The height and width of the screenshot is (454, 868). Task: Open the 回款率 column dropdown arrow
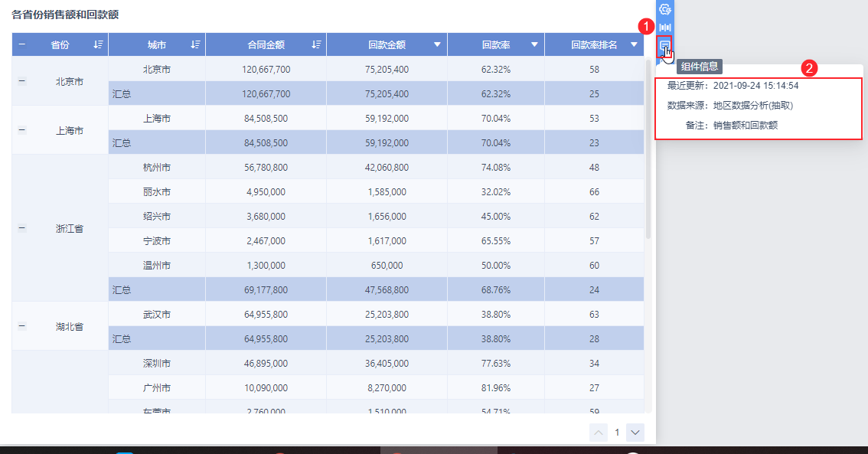pos(534,45)
